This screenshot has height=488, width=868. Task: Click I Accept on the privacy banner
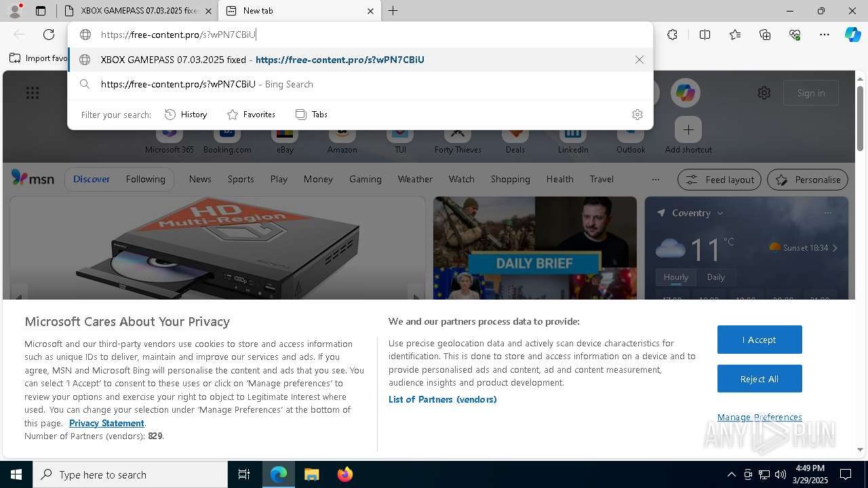759,340
